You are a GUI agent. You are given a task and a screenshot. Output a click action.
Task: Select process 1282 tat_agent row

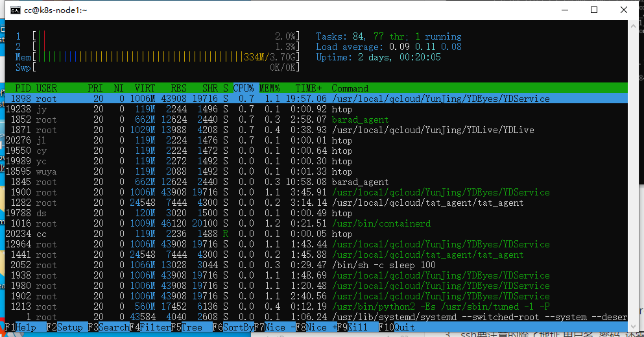click(316, 203)
